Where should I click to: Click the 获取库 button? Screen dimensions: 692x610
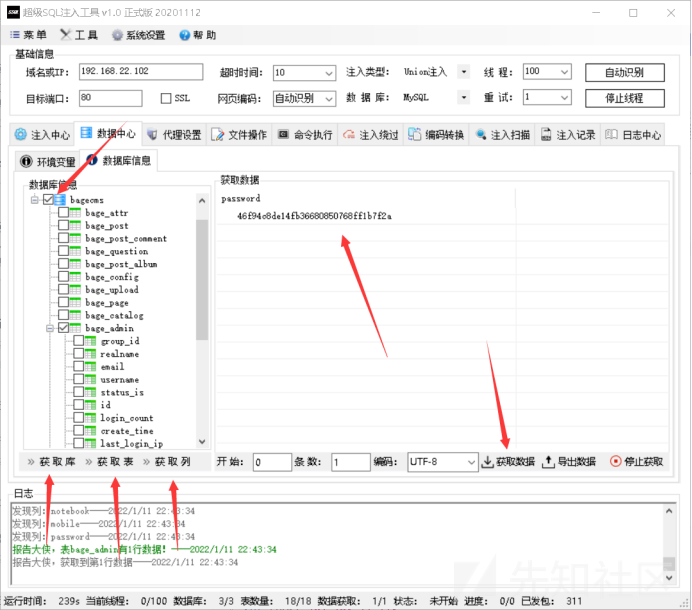pos(51,462)
